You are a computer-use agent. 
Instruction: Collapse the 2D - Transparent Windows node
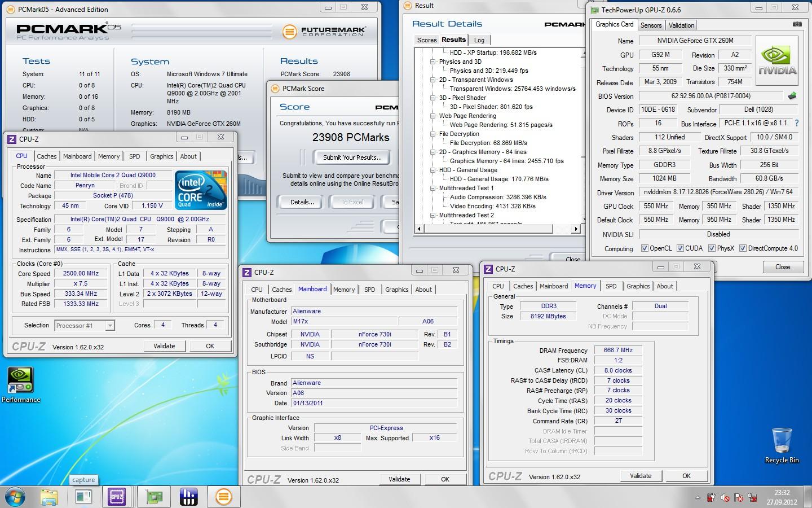click(433, 80)
